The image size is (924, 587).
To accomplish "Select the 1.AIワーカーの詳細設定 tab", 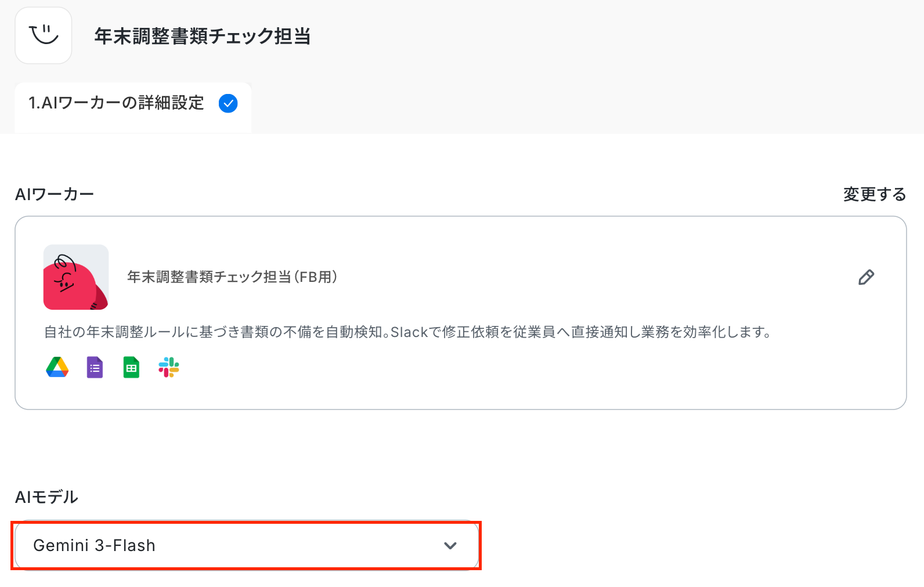I will tap(133, 107).
